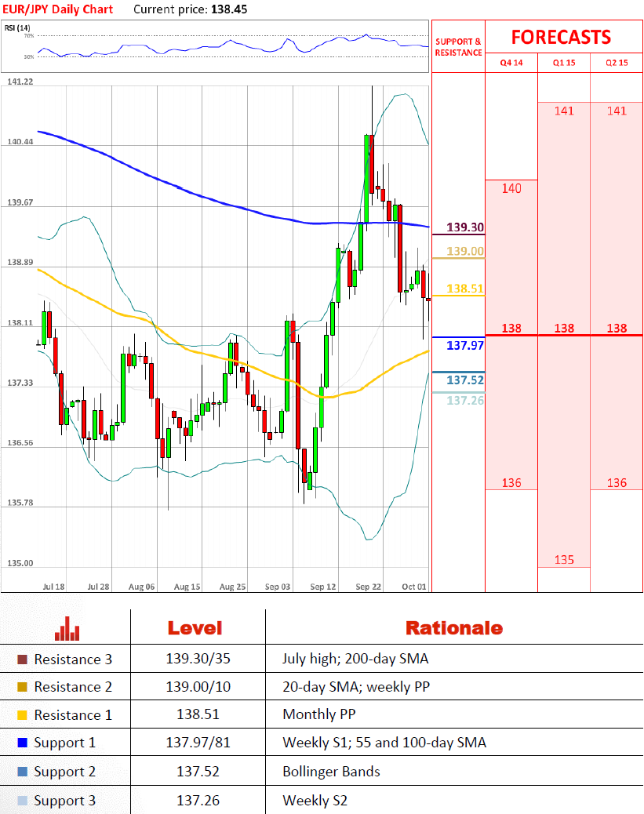Click rationale '20-day SMA; weekly PP'

tap(356, 687)
